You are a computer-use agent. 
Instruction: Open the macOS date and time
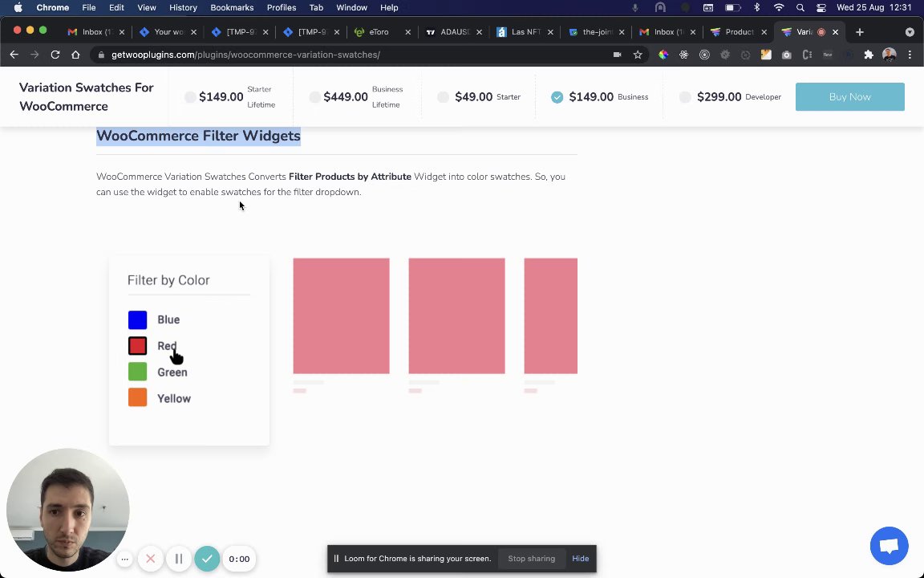[x=874, y=8]
